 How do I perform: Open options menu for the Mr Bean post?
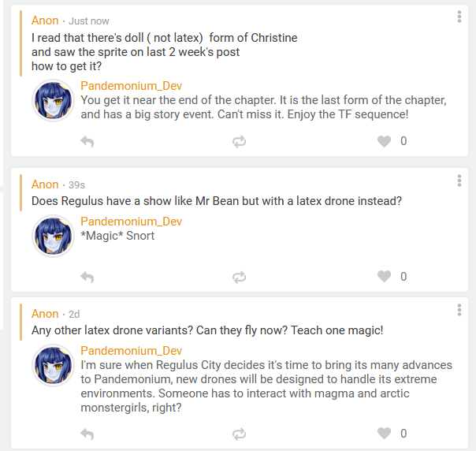pyautogui.click(x=459, y=181)
